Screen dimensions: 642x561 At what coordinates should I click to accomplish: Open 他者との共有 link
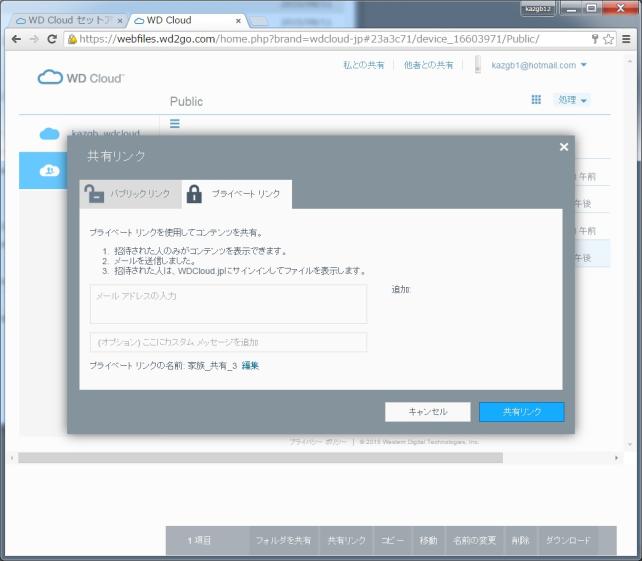[x=429, y=65]
